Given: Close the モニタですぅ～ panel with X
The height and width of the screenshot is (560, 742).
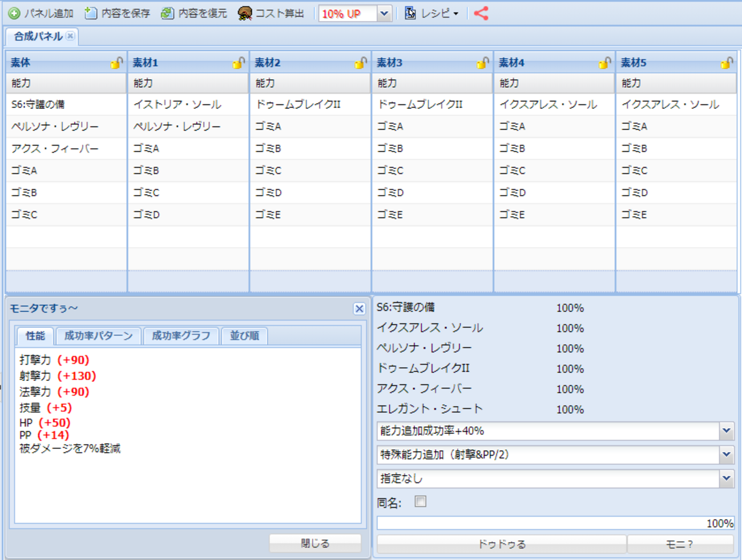Looking at the screenshot, I should pos(359,309).
